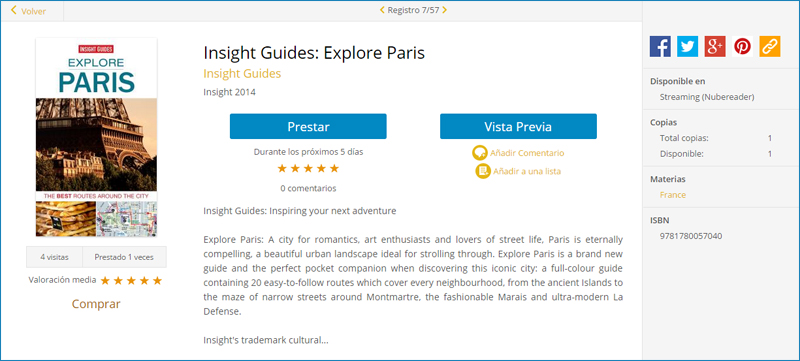Borrow the book with Prestar button
This screenshot has width=800, height=361.
click(x=308, y=126)
